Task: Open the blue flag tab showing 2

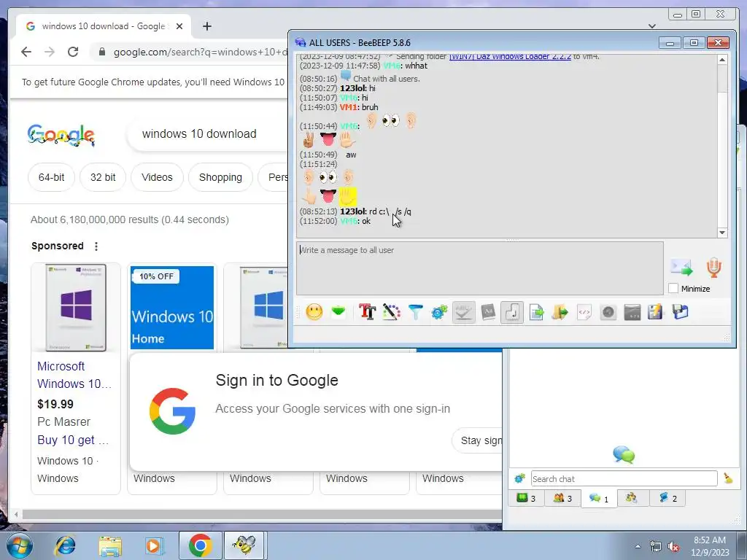Action: [x=667, y=498]
